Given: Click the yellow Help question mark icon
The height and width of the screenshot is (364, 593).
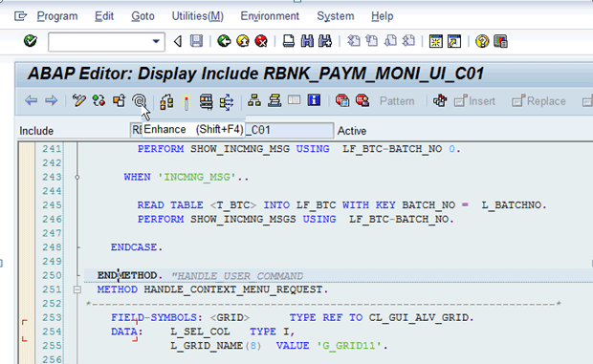Looking at the screenshot, I should tap(482, 41).
